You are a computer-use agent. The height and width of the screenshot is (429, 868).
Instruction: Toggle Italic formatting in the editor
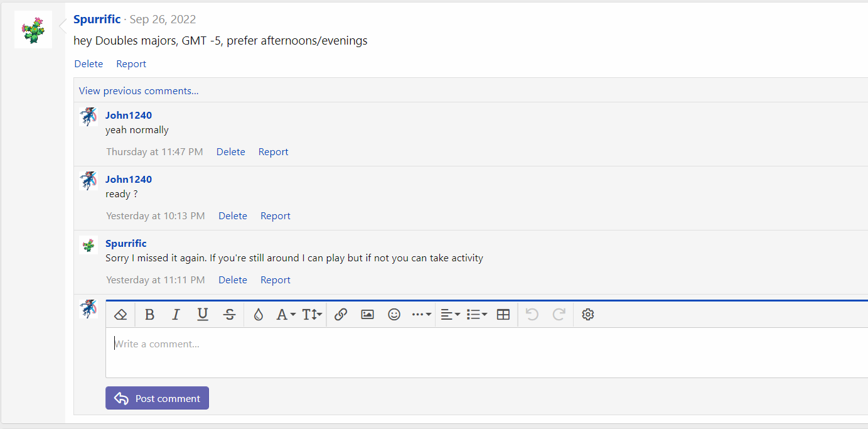coord(176,315)
